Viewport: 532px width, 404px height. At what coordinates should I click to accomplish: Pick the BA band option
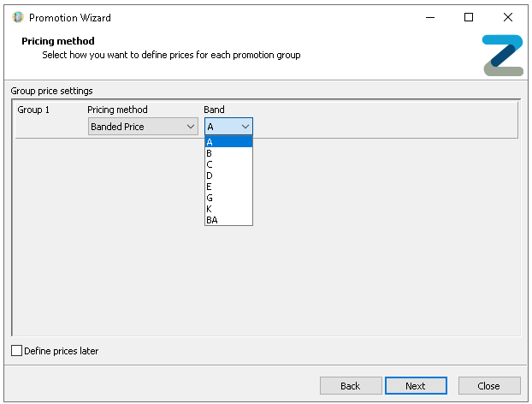(x=228, y=220)
